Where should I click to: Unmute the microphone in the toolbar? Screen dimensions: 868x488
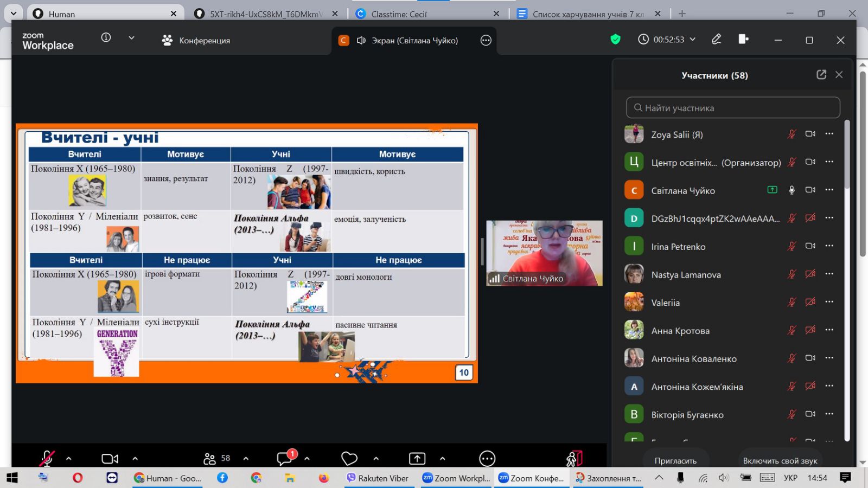click(x=47, y=459)
